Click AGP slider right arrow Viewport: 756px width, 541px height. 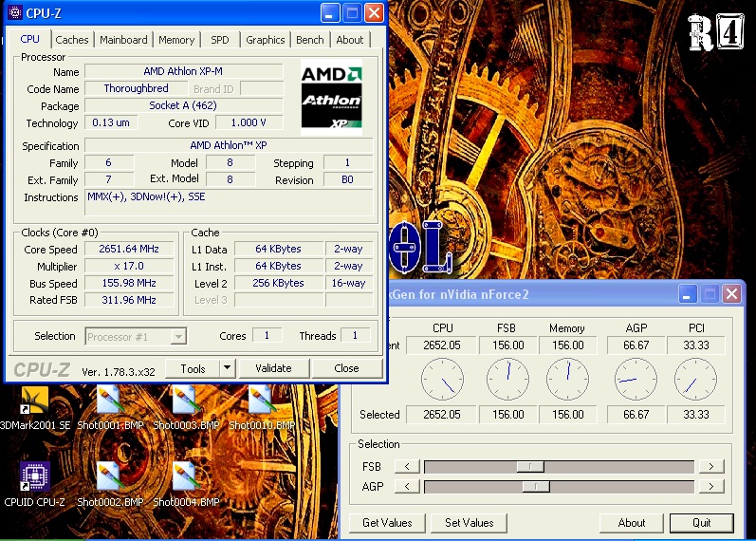pos(711,486)
